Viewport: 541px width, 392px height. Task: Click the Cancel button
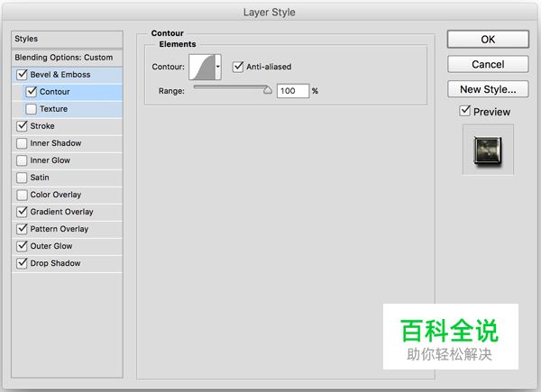click(488, 65)
